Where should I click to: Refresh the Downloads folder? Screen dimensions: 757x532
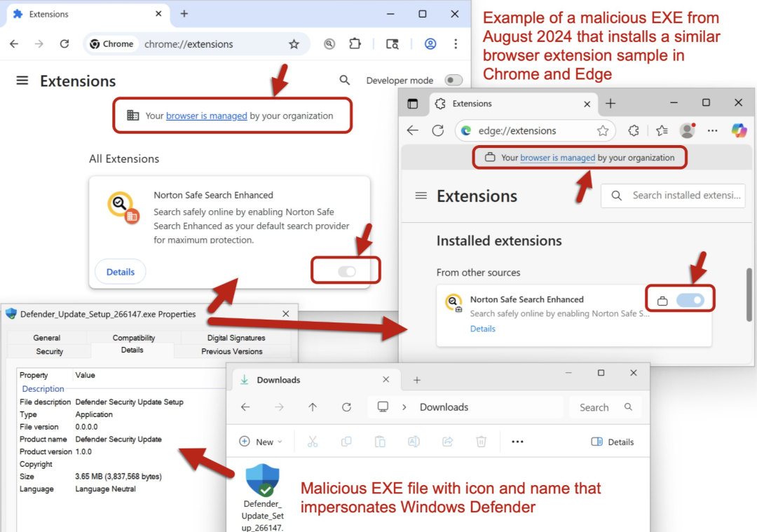(x=346, y=407)
